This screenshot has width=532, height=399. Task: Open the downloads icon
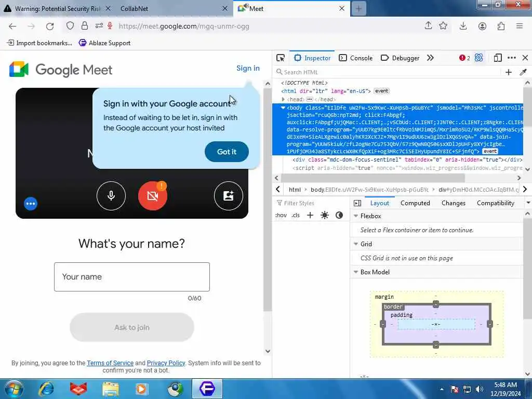[463, 26]
